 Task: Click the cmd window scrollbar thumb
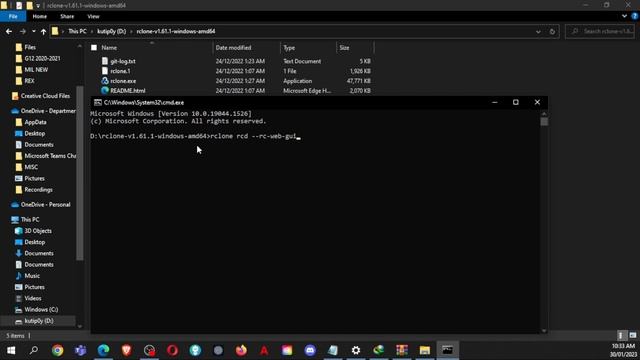point(544,122)
